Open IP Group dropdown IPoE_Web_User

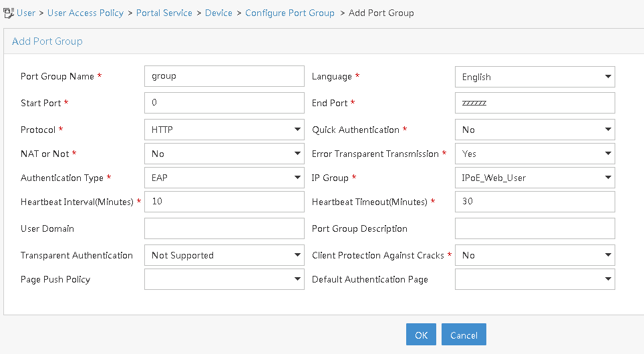coord(534,178)
